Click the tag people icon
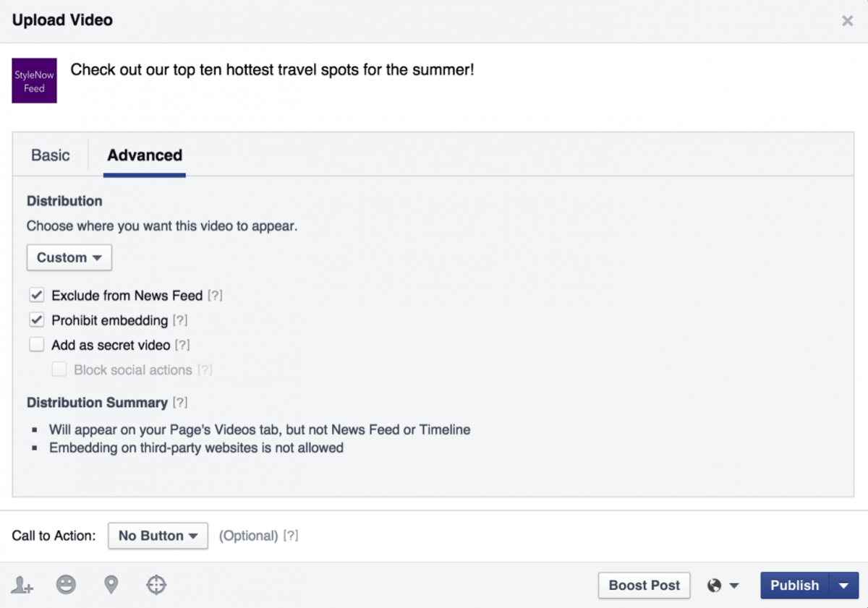This screenshot has width=868, height=608. (x=21, y=586)
